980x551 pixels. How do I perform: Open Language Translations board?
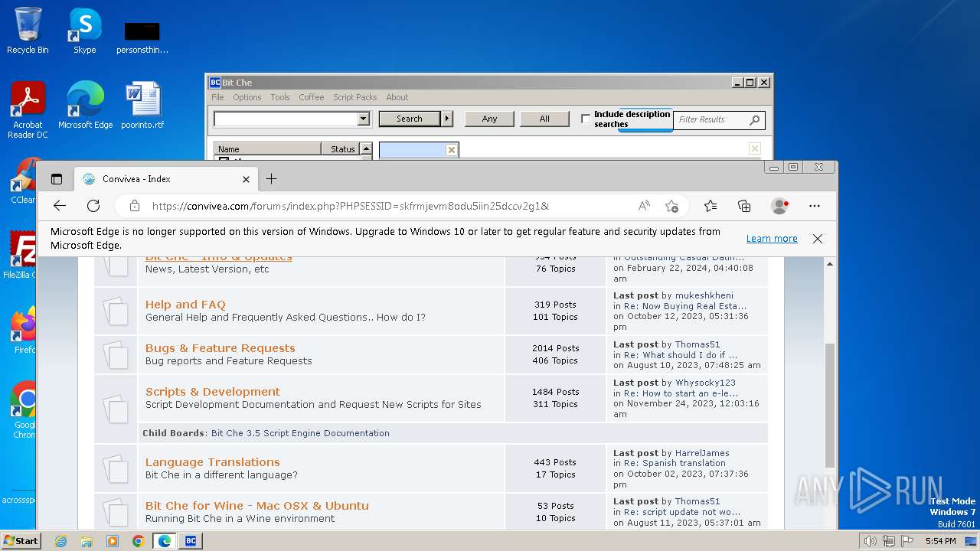(212, 462)
